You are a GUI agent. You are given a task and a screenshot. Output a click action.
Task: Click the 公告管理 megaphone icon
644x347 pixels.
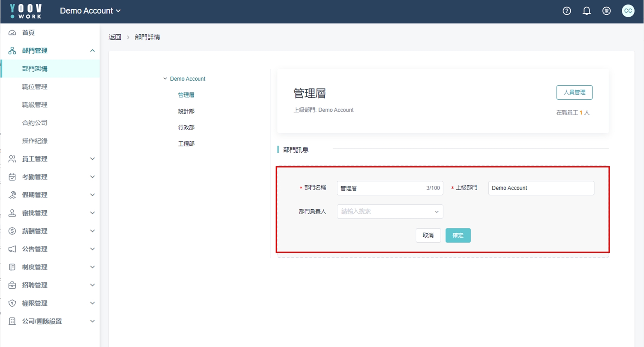[x=12, y=249]
